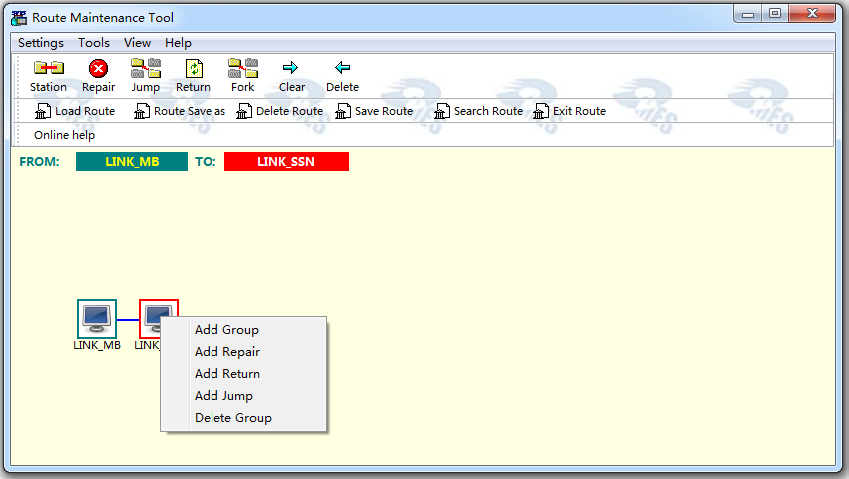This screenshot has width=849, height=479.
Task: Click the red LINK_SSN TO field
Action: click(x=286, y=162)
